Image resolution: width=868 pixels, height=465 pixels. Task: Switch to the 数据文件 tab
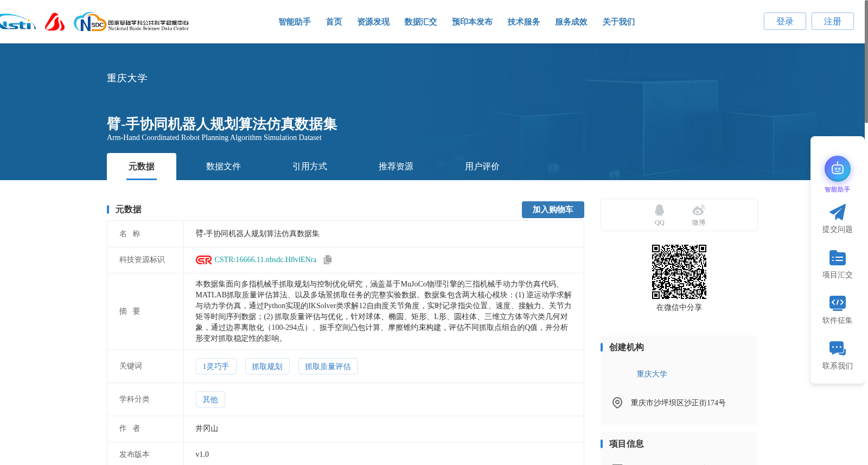pos(224,167)
